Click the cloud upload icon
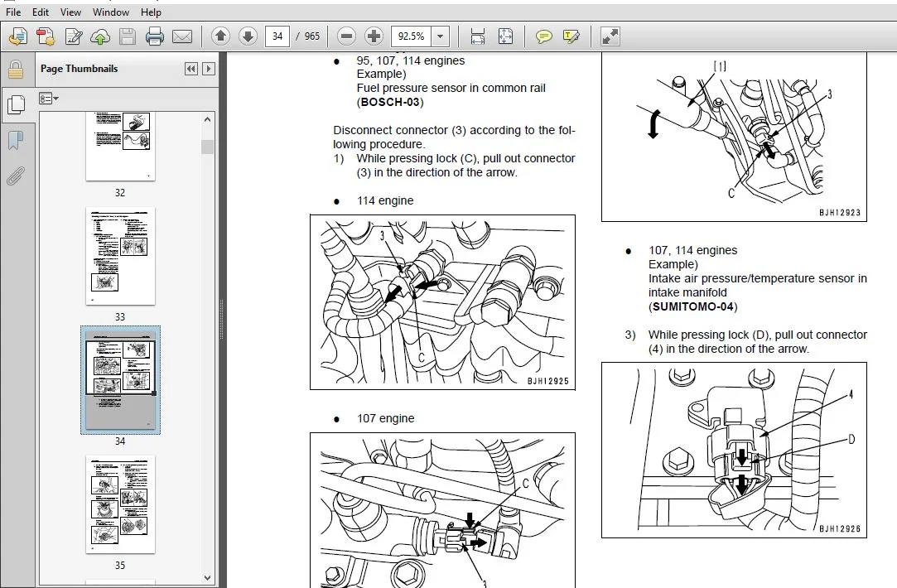The width and height of the screenshot is (897, 588). click(100, 36)
